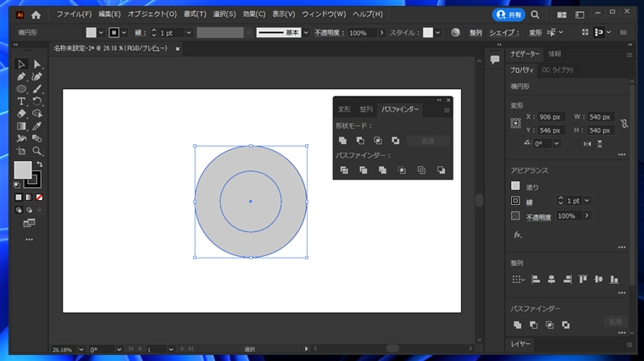The image size is (644, 361).
Task: Click Minus Back in floating Pathfinder row
Action: 441,170
